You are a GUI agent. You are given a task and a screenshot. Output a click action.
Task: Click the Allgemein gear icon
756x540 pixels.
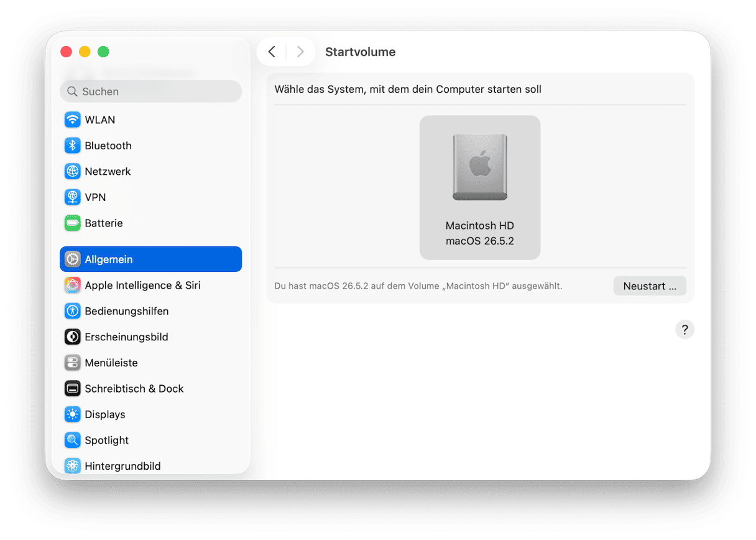click(73, 259)
